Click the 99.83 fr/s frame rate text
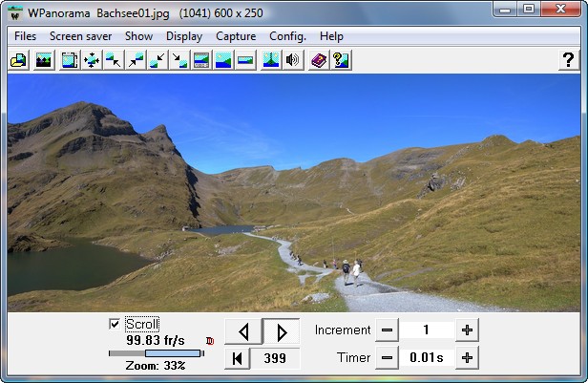Screen dimensions: 588x383 [156, 340]
